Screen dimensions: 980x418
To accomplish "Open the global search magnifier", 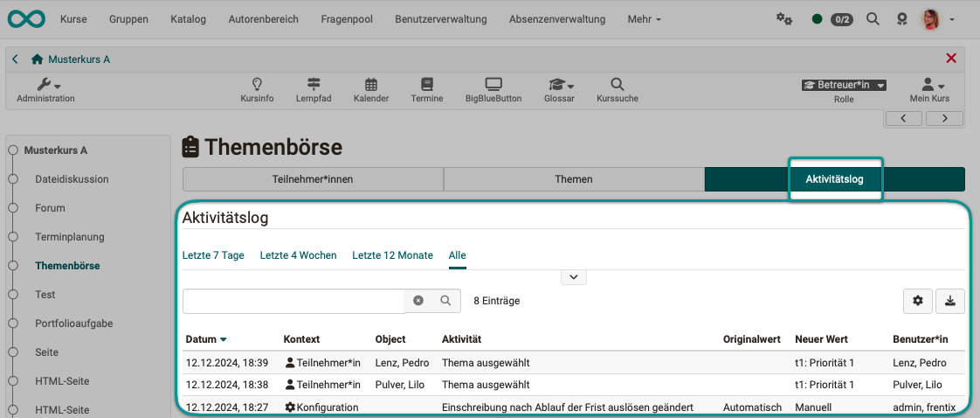I will click(x=873, y=18).
